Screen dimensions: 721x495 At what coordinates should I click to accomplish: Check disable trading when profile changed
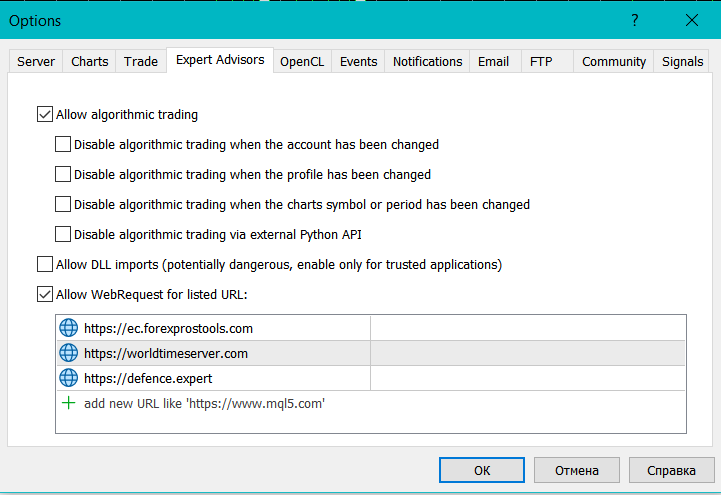(x=63, y=175)
